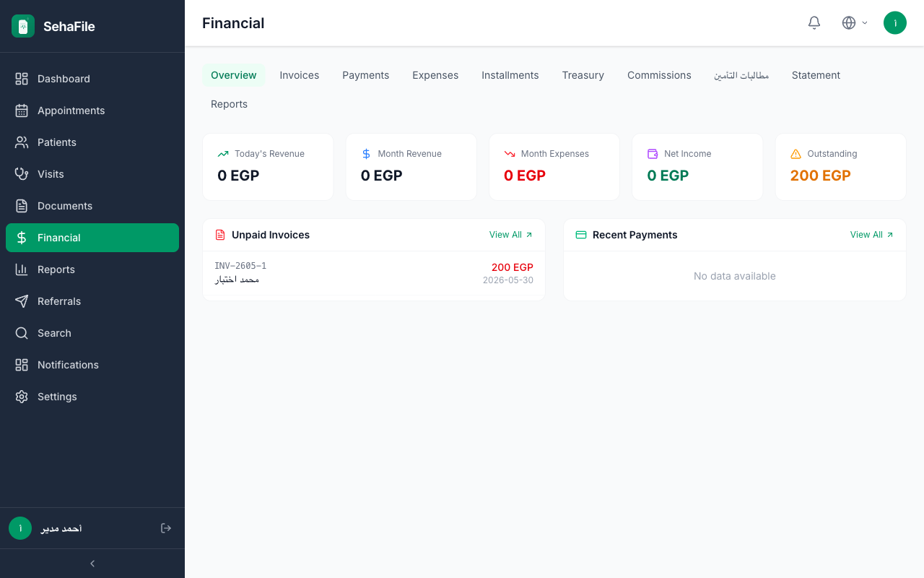This screenshot has height=578, width=924.
Task: Click the sidebar bottom user avatar
Action: pos(20,528)
